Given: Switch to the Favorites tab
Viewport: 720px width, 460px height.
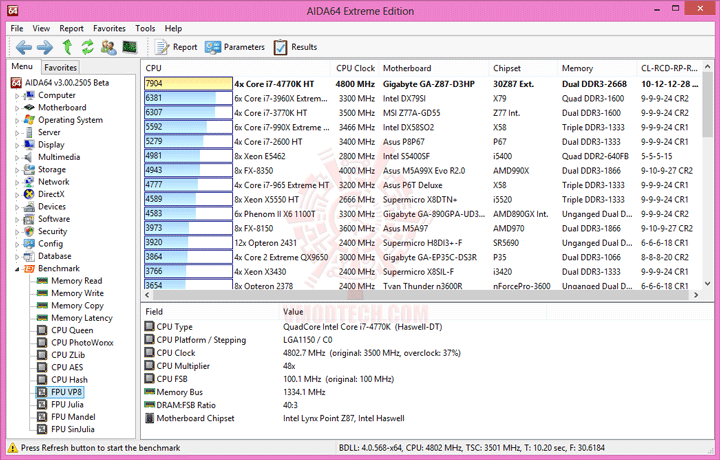Looking at the screenshot, I should coord(60,67).
